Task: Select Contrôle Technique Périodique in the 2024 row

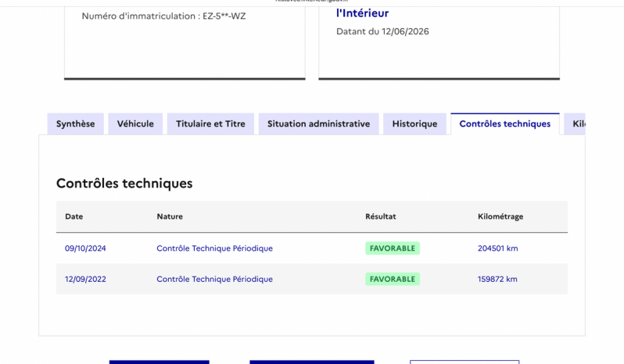Action: tap(214, 248)
